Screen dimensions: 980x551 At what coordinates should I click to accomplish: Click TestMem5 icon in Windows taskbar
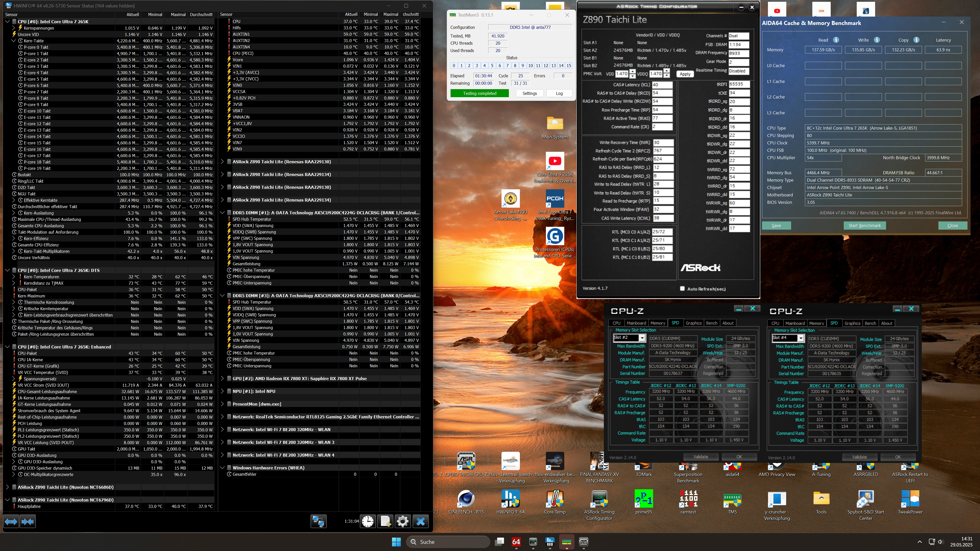(567, 542)
